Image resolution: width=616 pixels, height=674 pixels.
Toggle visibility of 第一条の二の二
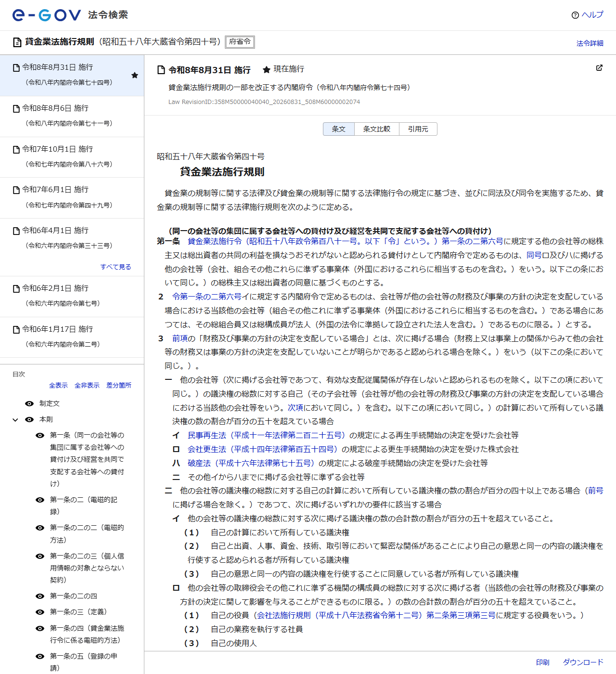[x=40, y=528]
